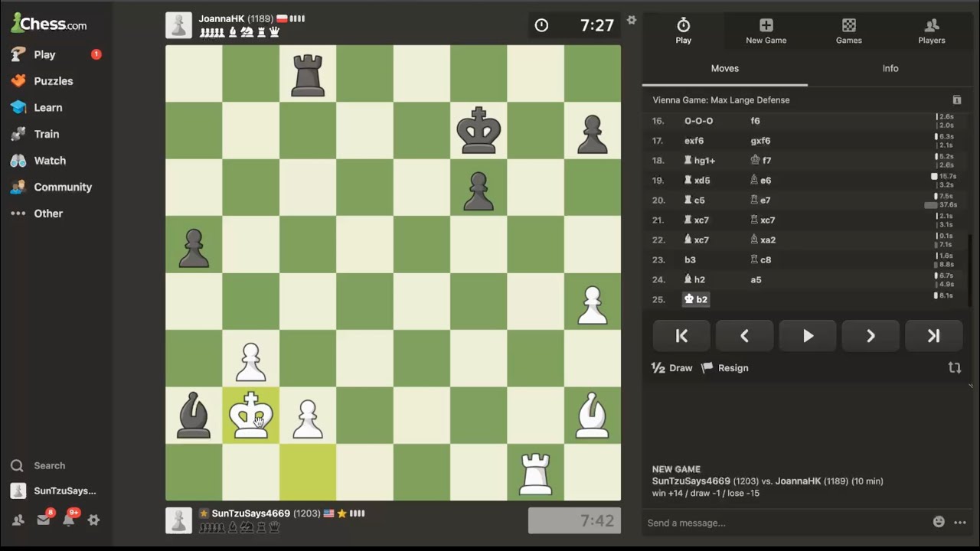Open chat options three-dot menu
Screen dimensions: 980x551
960,523
